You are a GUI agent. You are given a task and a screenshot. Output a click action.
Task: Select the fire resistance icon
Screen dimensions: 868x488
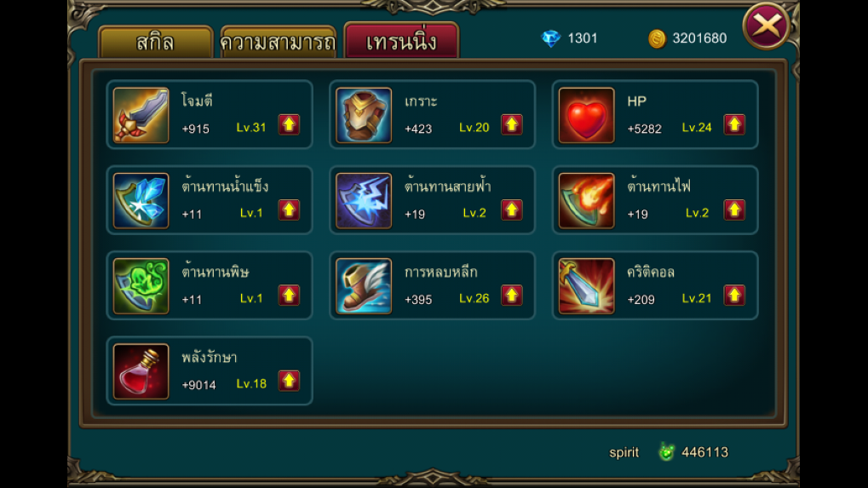[586, 200]
